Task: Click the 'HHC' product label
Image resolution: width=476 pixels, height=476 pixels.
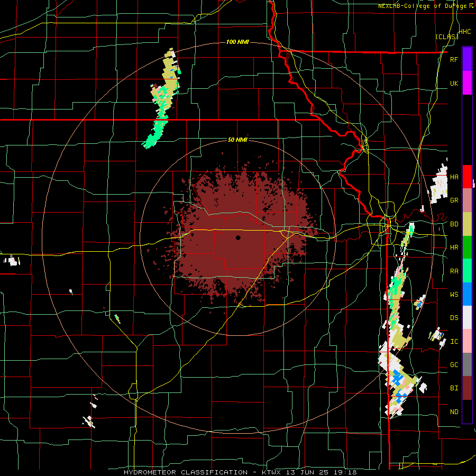Action: (465, 32)
